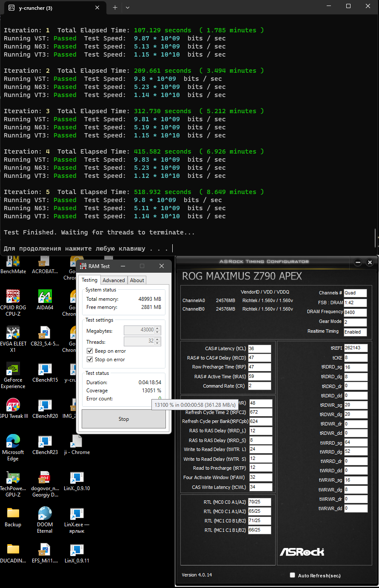Select the CB23_5.4-5 image file icon
This screenshot has height=588, width=379.
(45, 336)
